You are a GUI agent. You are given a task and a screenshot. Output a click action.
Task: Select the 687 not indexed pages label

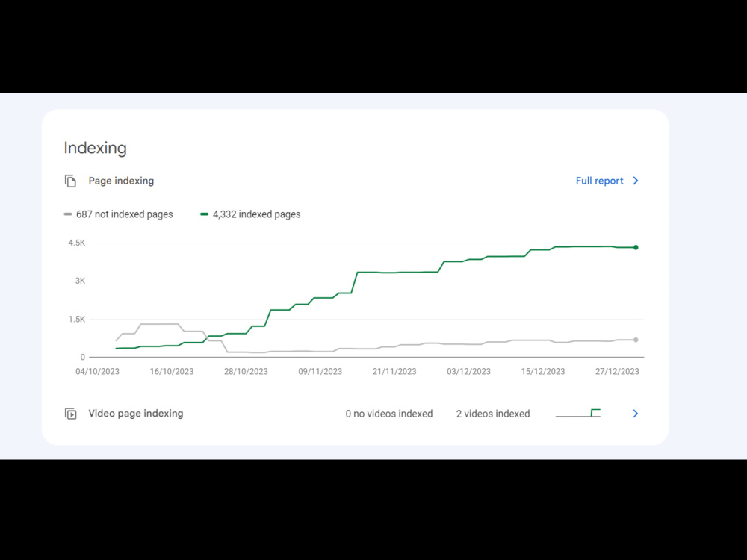[x=124, y=214]
